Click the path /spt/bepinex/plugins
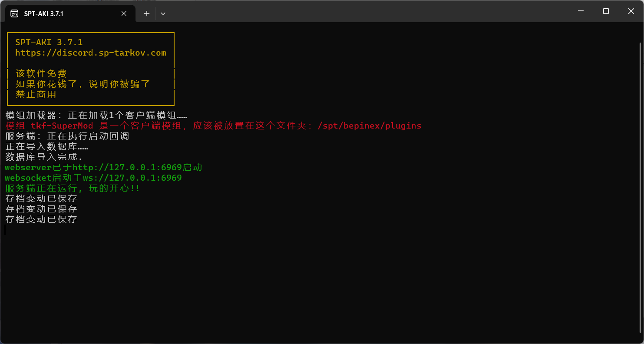 click(370, 126)
